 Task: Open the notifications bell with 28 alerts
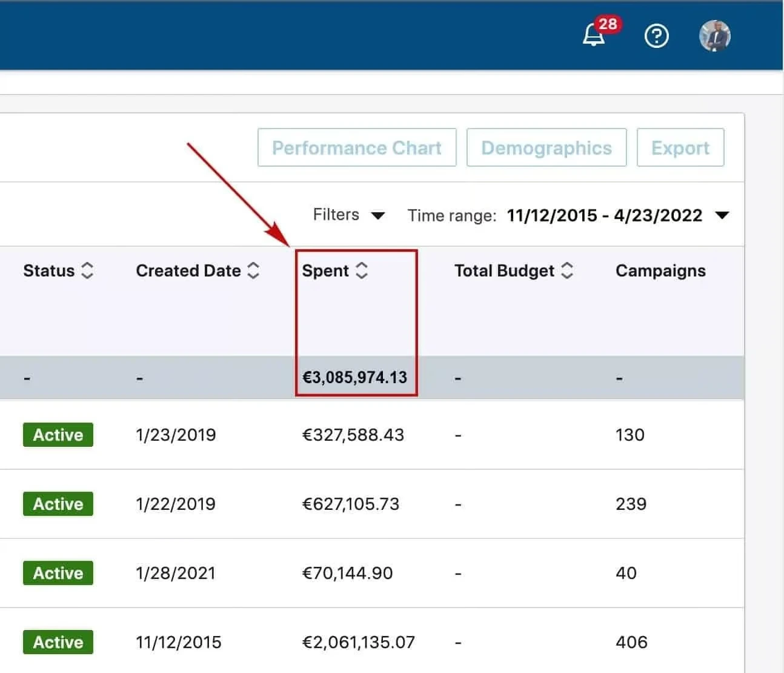(x=594, y=36)
